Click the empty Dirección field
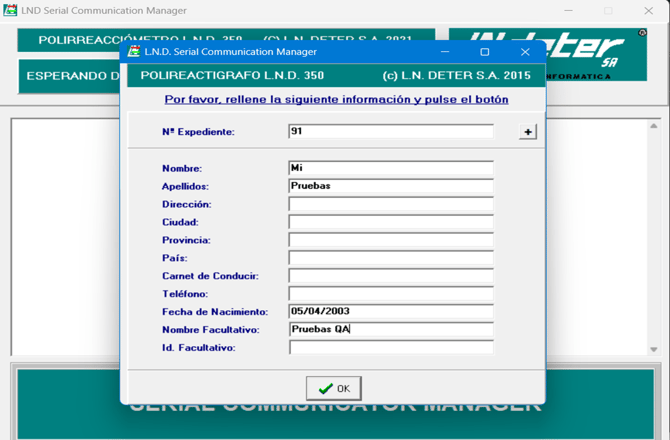 point(390,204)
